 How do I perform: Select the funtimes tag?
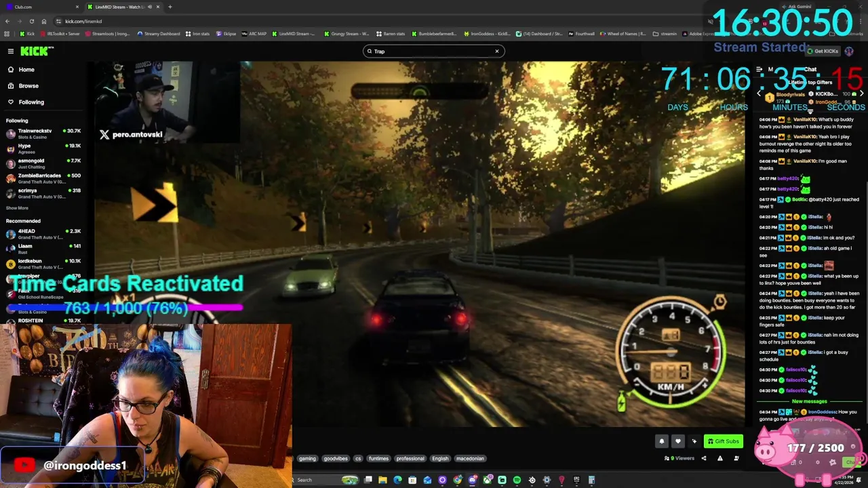tap(378, 458)
